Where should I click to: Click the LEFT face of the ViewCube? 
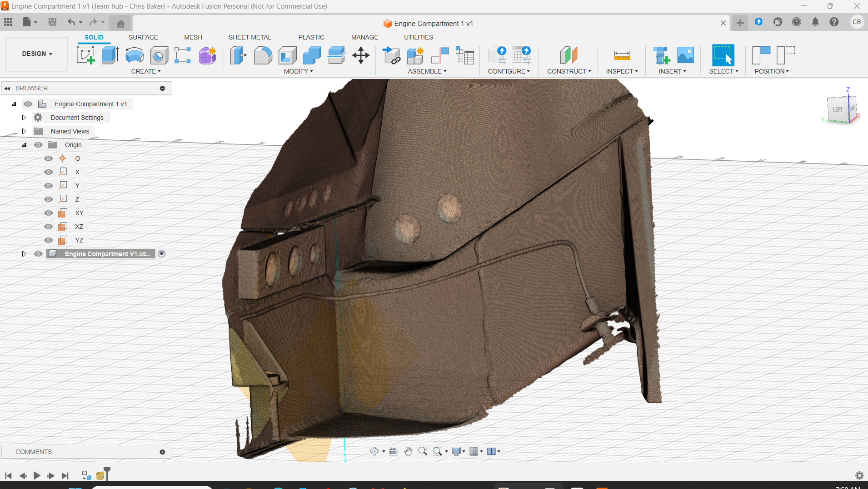(837, 110)
